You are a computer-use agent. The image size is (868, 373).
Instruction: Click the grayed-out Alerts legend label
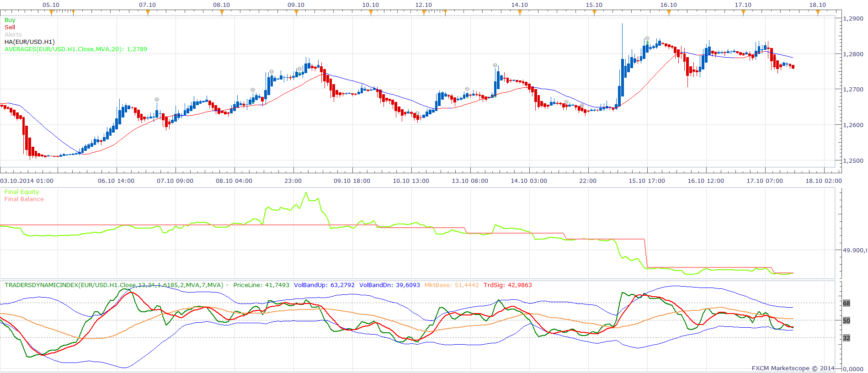pyautogui.click(x=13, y=35)
